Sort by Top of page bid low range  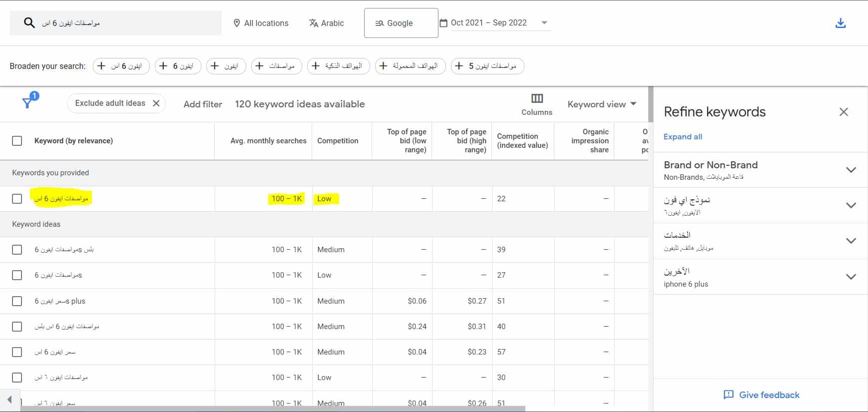[407, 141]
